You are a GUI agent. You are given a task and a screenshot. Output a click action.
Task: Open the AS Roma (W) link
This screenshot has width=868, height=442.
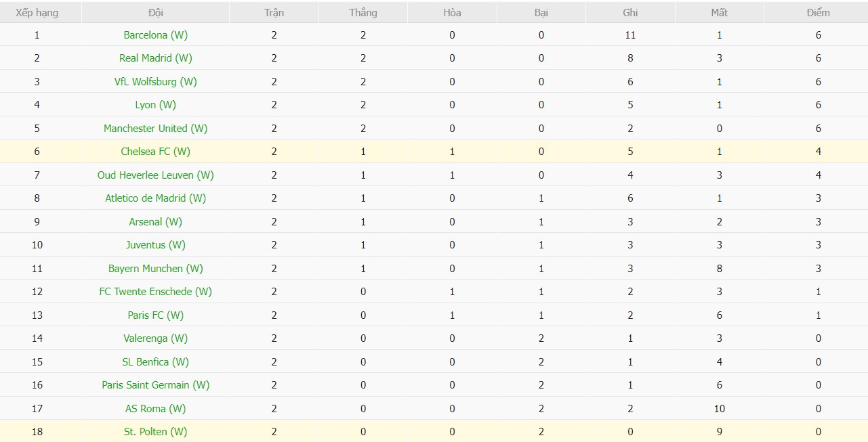pos(155,409)
